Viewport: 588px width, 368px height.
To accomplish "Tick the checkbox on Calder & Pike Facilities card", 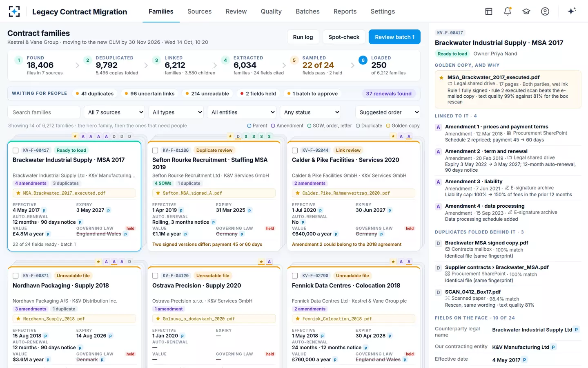I will click(295, 150).
